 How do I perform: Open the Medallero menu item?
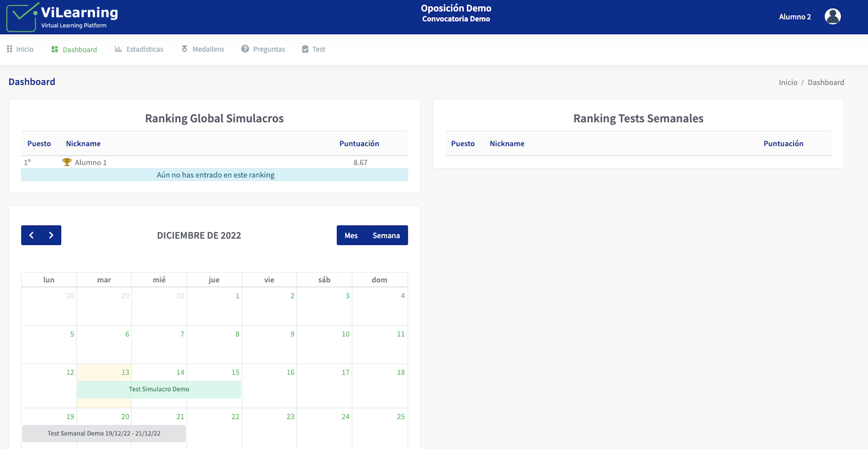pyautogui.click(x=208, y=49)
